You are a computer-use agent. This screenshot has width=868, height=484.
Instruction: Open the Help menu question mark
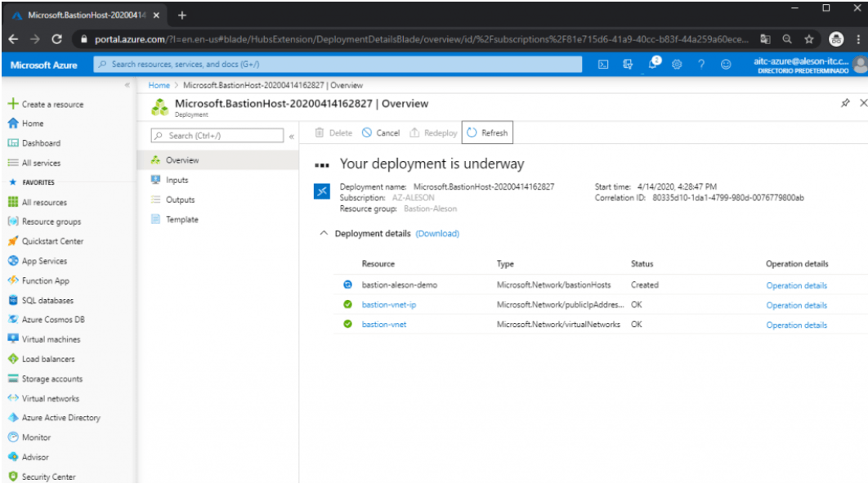coord(701,62)
